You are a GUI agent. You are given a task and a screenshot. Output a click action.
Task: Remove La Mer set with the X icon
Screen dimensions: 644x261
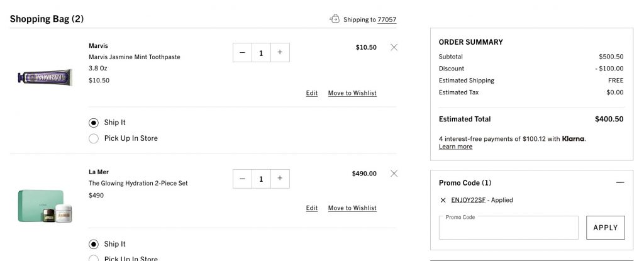click(x=394, y=174)
